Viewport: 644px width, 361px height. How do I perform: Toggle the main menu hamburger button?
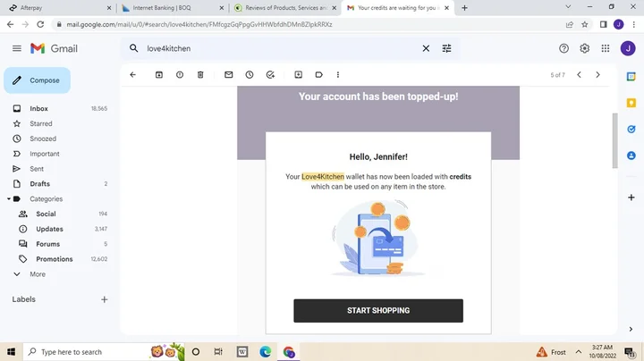16,48
